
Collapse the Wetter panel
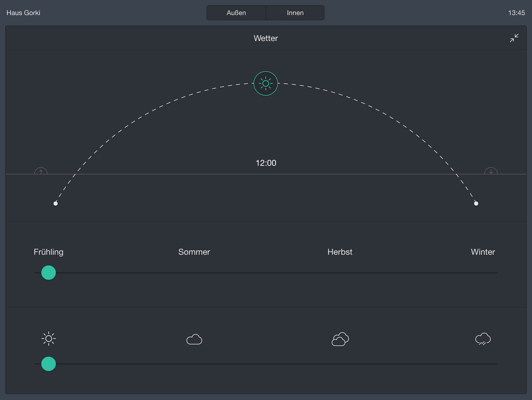(x=514, y=38)
